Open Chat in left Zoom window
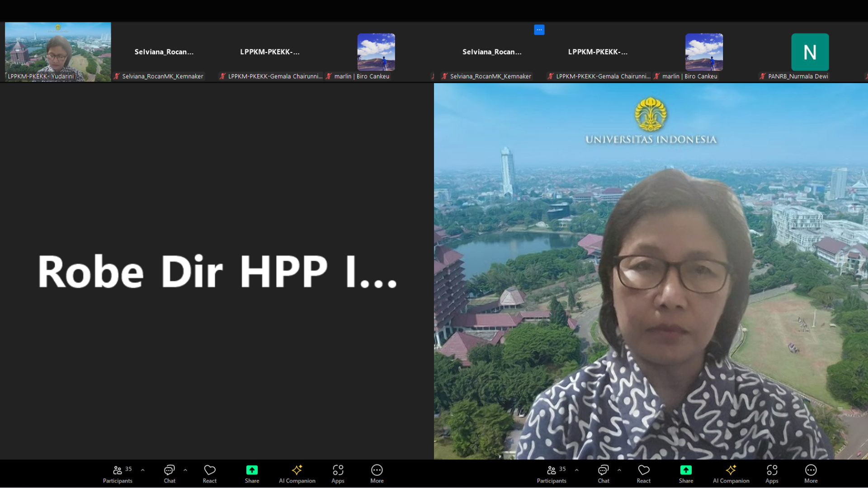Screen dimensions: 868x488 coord(170,474)
